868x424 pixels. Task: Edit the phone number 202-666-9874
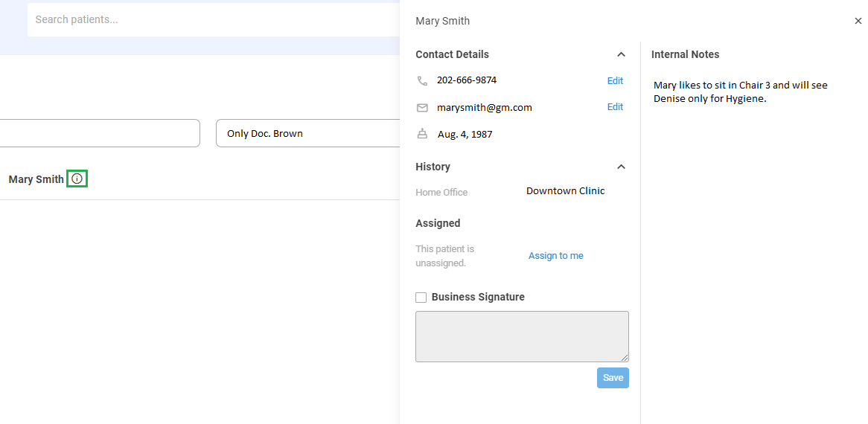pos(615,80)
